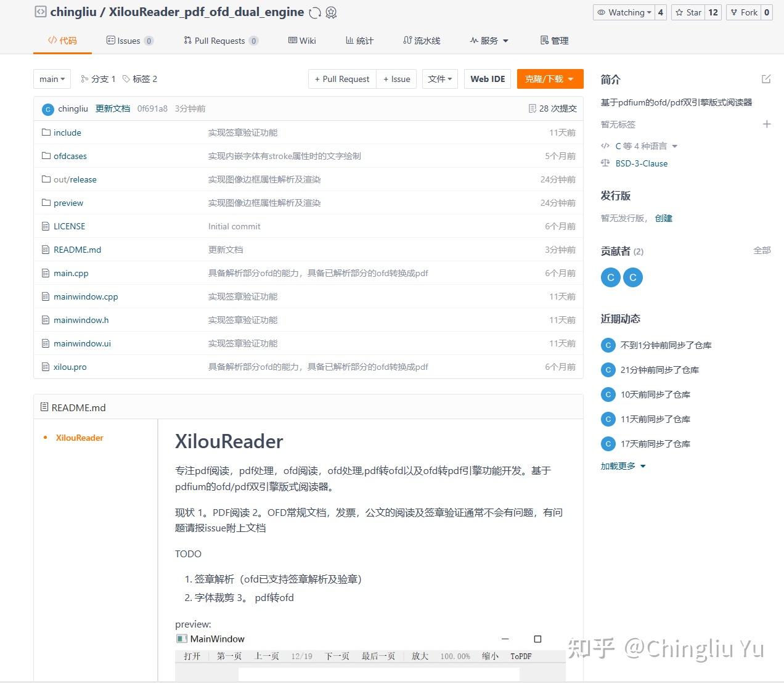Create a release via the 创建 link
Screen dimensions: 784x683
(664, 218)
